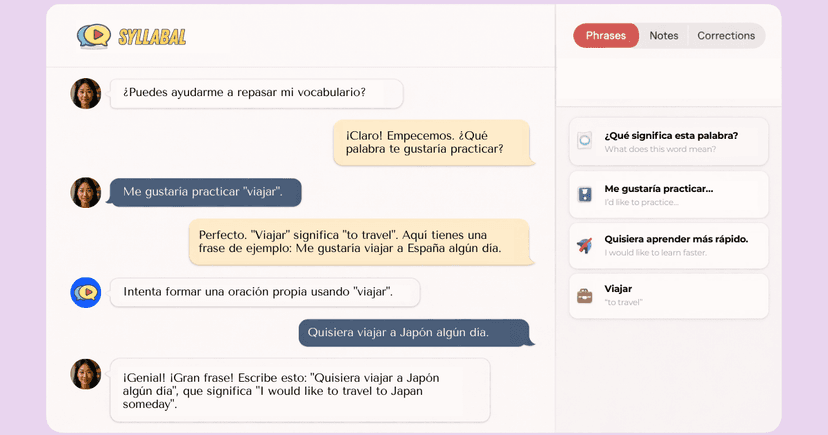The height and width of the screenshot is (435, 828).
Task: Click the "I would like to learn faster." translation
Action: (655, 253)
